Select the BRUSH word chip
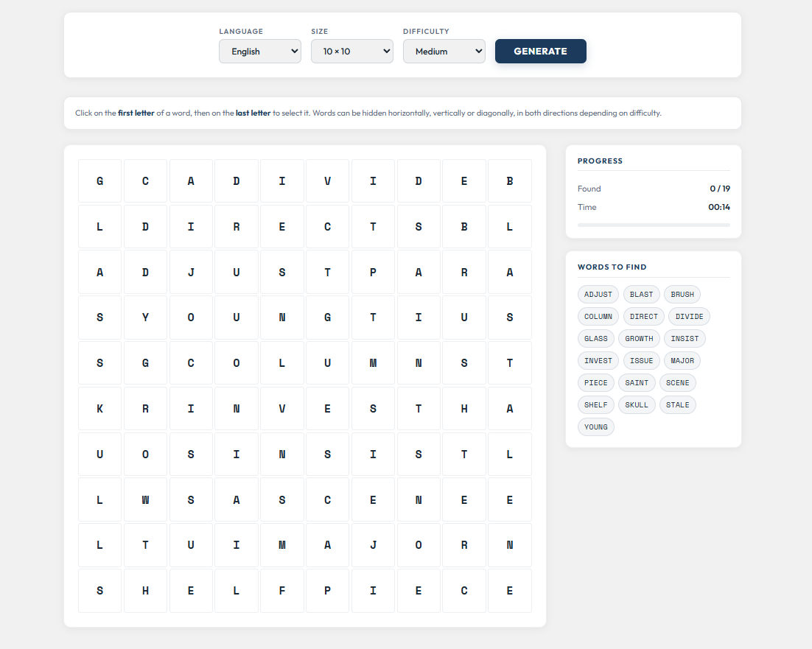This screenshot has width=812, height=649. [682, 295]
